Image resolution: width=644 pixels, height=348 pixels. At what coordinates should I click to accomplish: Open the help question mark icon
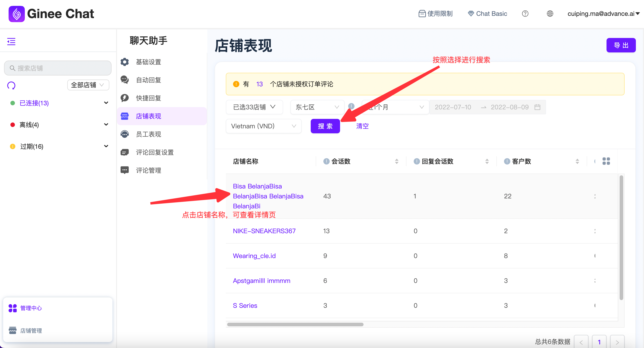tap(525, 14)
